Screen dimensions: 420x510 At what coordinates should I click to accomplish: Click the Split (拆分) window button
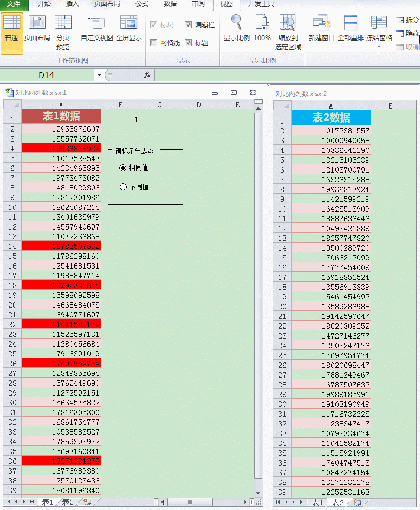click(x=408, y=20)
